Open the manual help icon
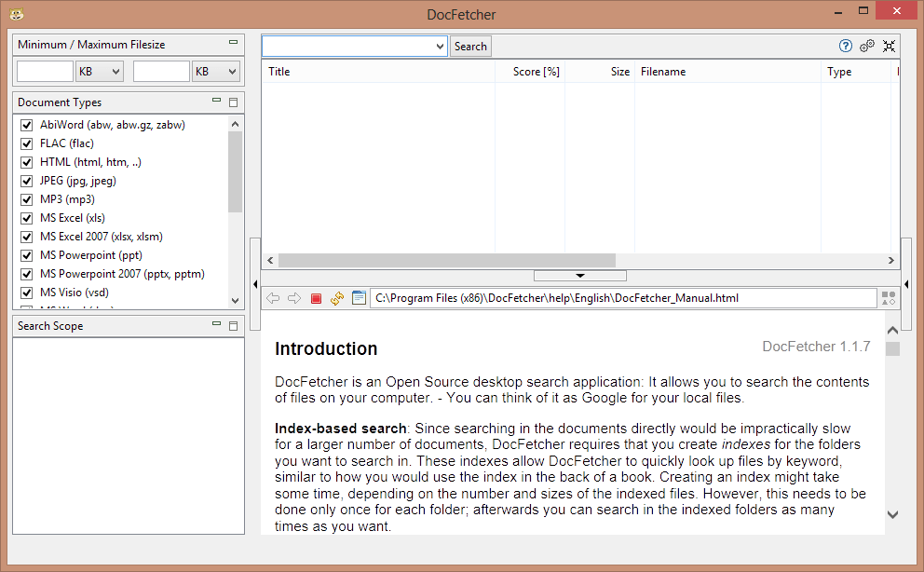Image resolution: width=924 pixels, height=572 pixels. tap(845, 46)
